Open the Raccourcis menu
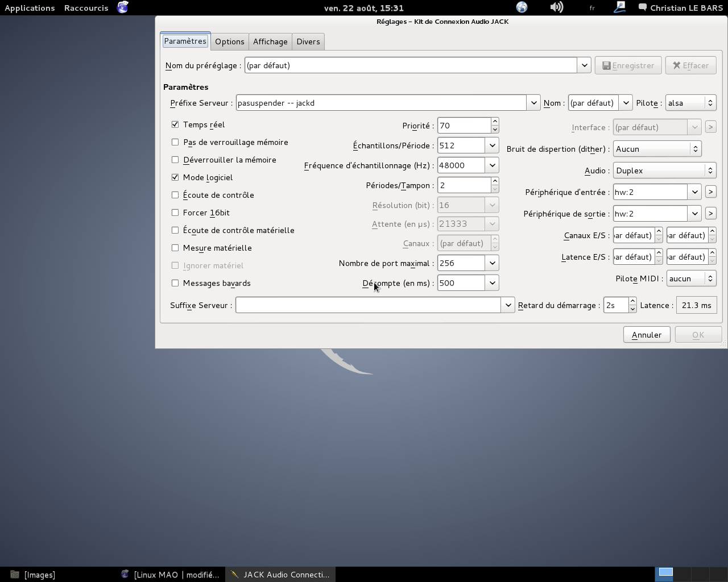 (86, 8)
